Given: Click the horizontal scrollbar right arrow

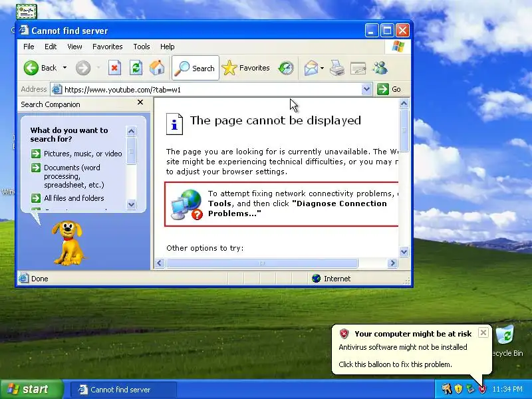Looking at the screenshot, I should pyautogui.click(x=392, y=263).
